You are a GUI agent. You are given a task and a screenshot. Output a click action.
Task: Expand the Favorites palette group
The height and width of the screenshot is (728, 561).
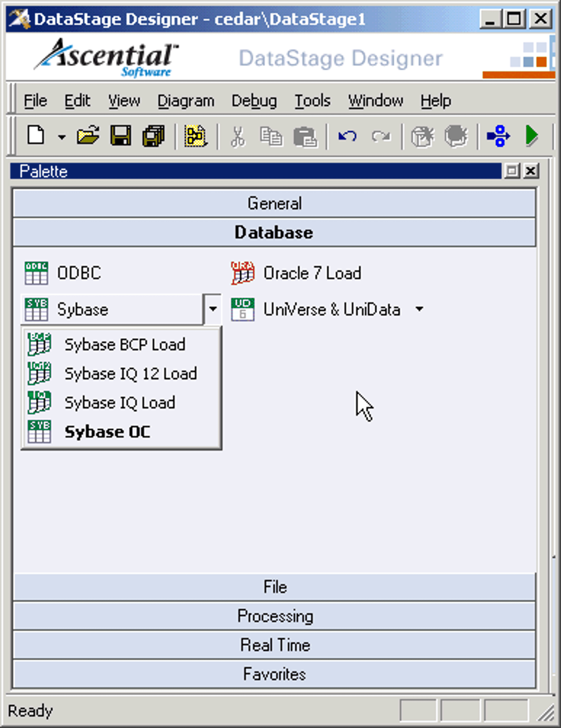click(x=275, y=674)
